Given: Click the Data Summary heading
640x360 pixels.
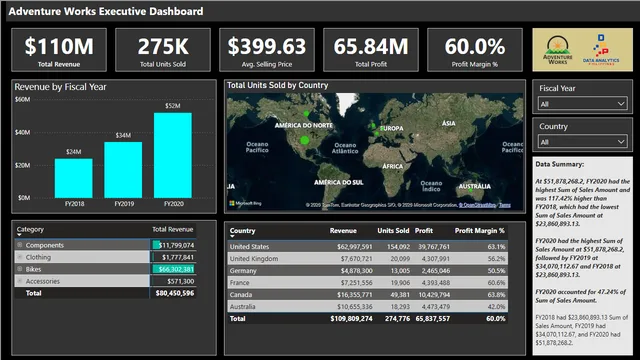Looking at the screenshot, I should 560,164.
